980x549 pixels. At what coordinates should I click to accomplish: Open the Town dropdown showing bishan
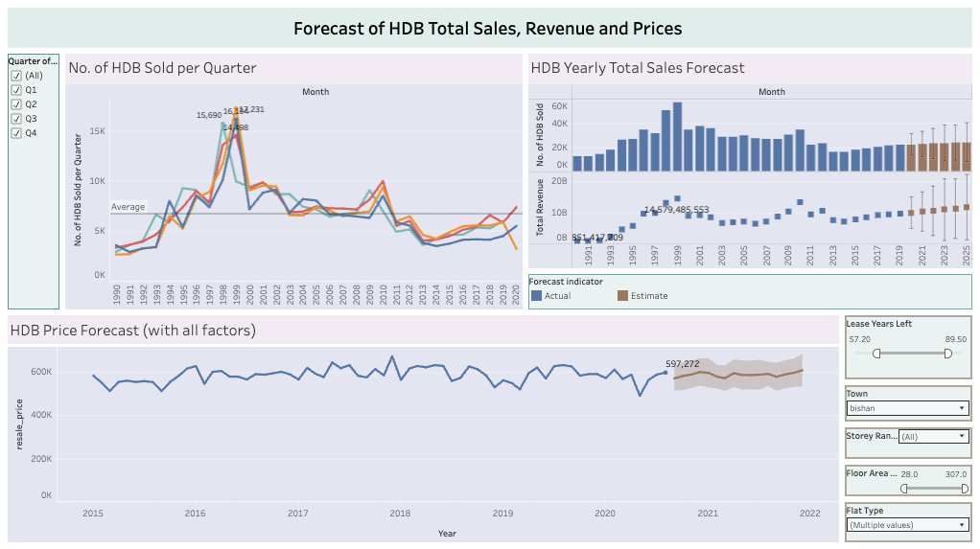[x=907, y=408]
